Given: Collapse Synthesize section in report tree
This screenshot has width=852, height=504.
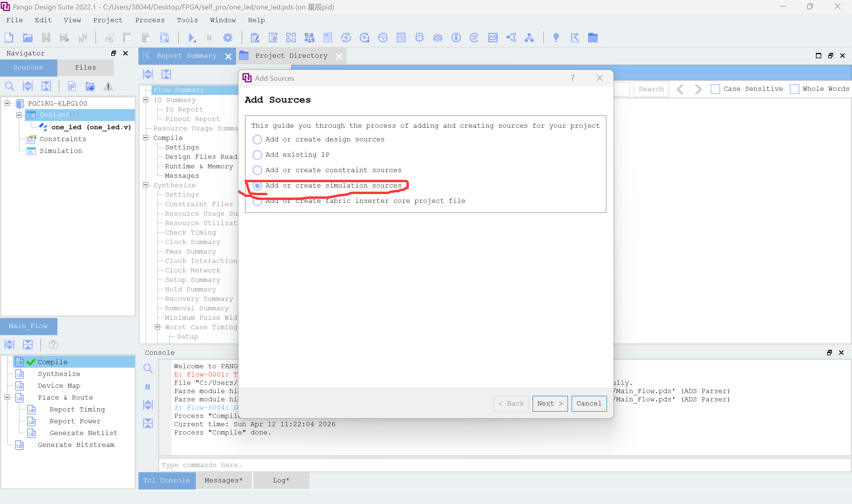Looking at the screenshot, I should click(146, 185).
